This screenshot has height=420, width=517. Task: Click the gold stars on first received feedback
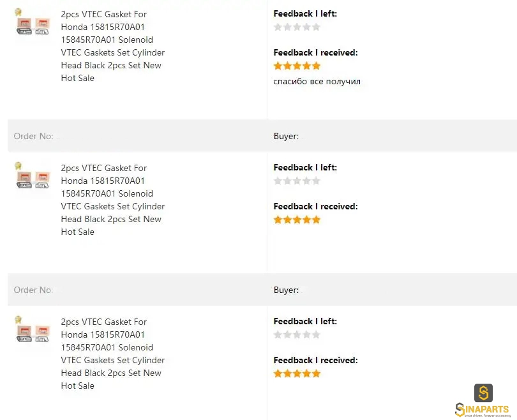[x=297, y=66]
